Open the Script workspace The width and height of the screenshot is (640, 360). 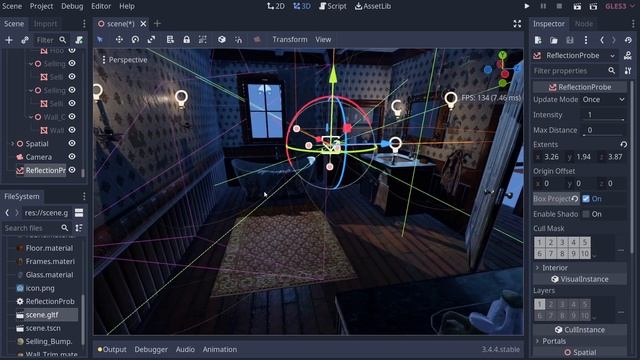point(333,6)
